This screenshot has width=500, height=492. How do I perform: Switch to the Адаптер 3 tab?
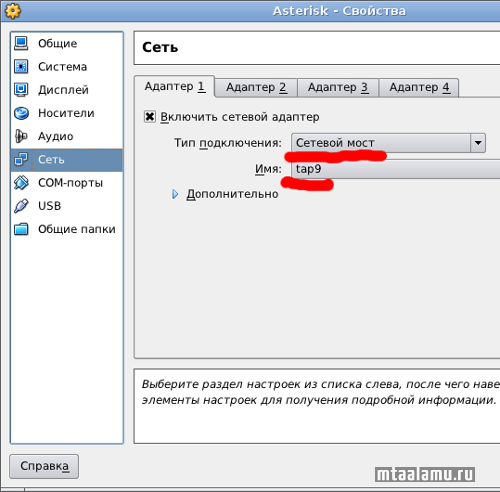[338, 88]
